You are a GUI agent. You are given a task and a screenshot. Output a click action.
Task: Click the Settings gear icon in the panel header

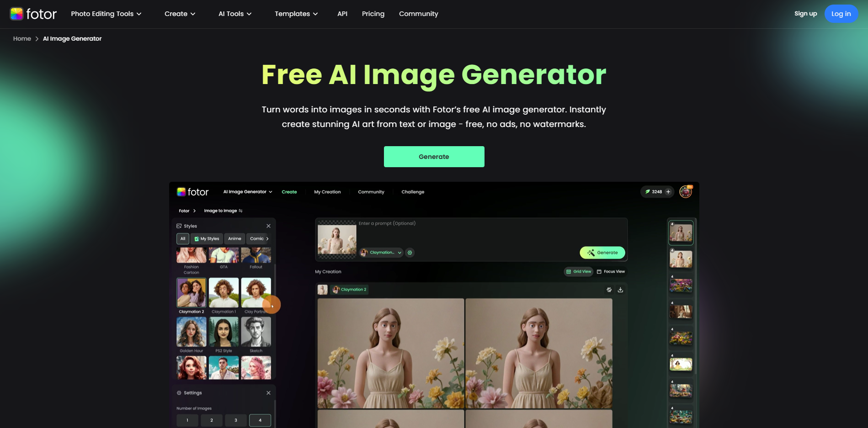pos(179,393)
